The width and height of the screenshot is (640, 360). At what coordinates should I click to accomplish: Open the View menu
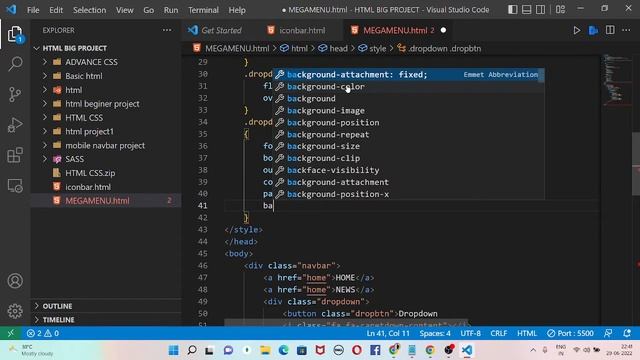coord(124,10)
